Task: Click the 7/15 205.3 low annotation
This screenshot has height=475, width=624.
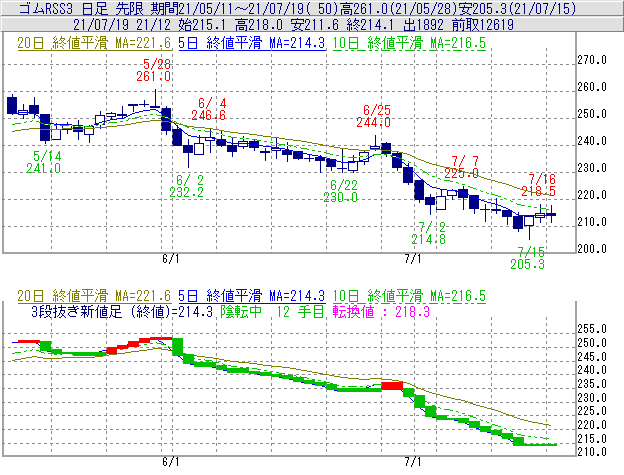Action: (x=528, y=258)
